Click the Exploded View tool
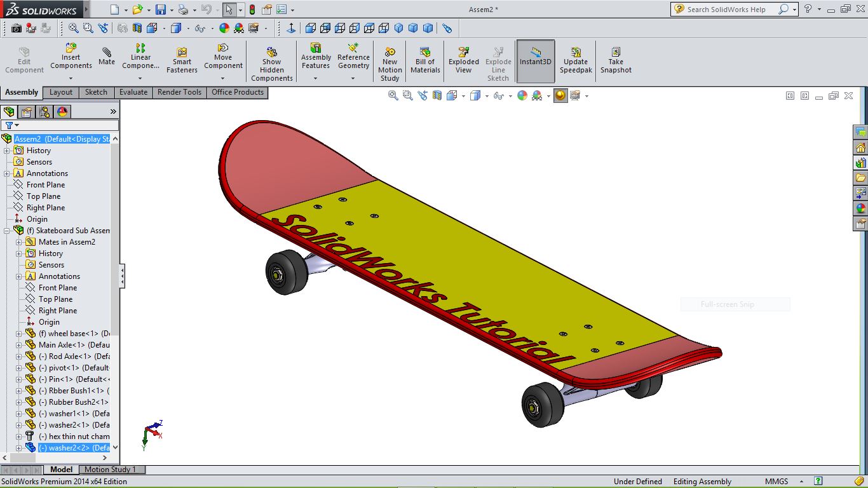 tap(464, 60)
